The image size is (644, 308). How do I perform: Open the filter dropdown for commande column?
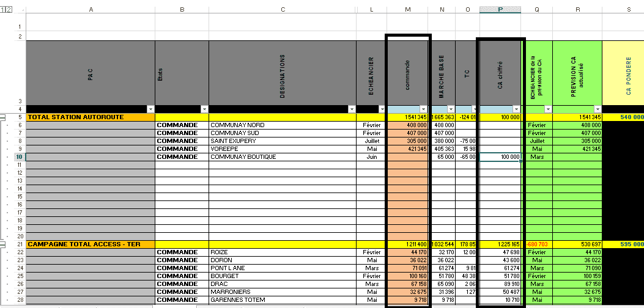[423, 109]
